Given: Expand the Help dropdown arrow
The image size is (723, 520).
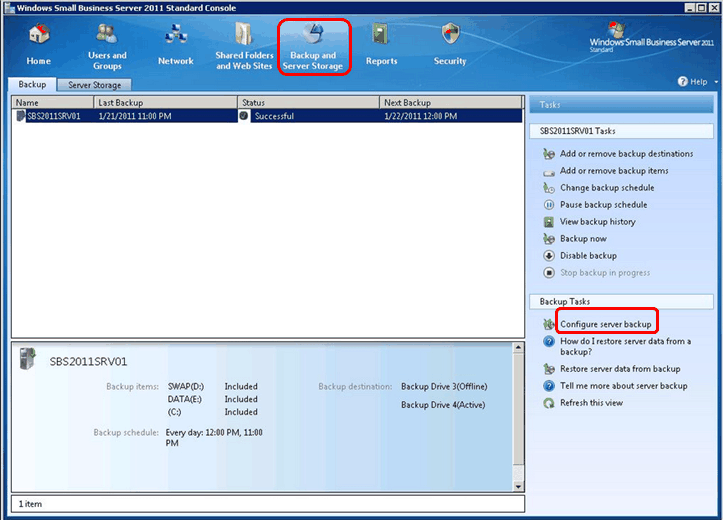Looking at the screenshot, I should coord(716,82).
